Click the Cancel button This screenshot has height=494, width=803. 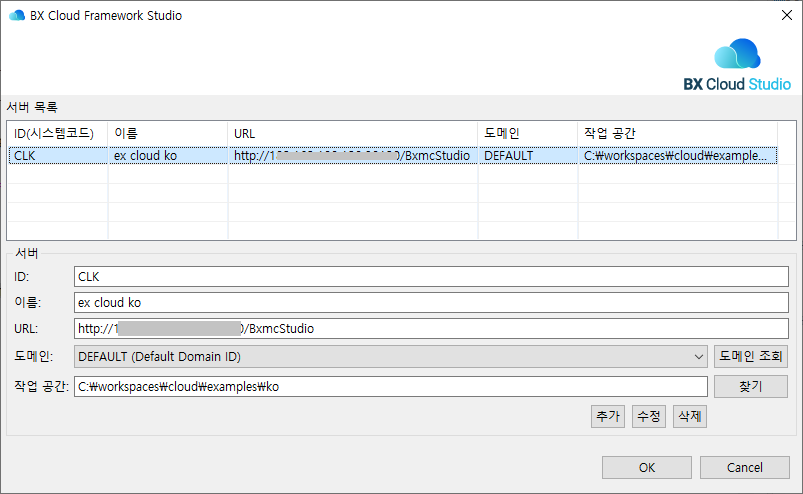(745, 467)
